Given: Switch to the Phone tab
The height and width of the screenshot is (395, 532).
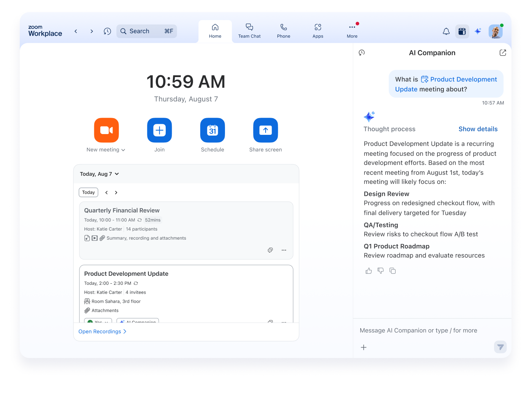Looking at the screenshot, I should coord(283,31).
